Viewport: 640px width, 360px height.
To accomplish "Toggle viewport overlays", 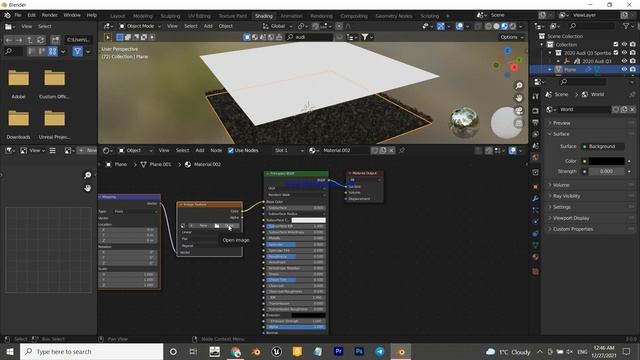I will (x=460, y=26).
